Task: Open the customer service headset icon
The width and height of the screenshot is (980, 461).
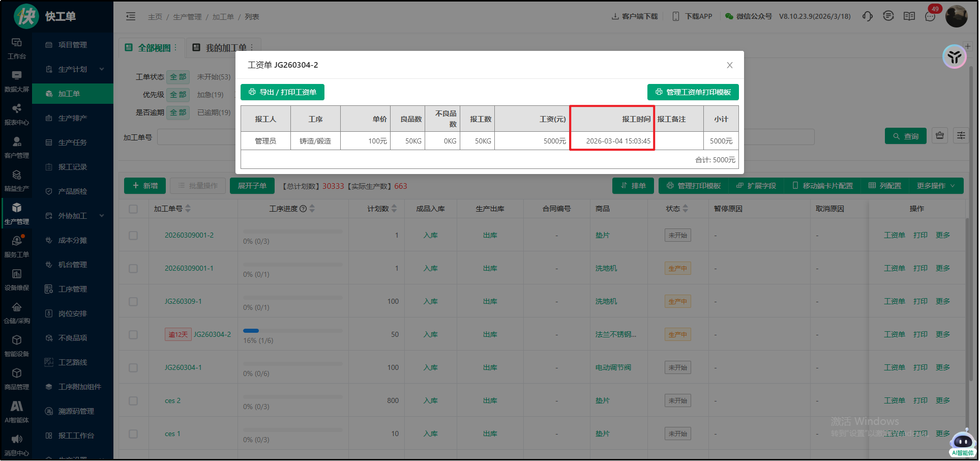Action: pyautogui.click(x=867, y=16)
